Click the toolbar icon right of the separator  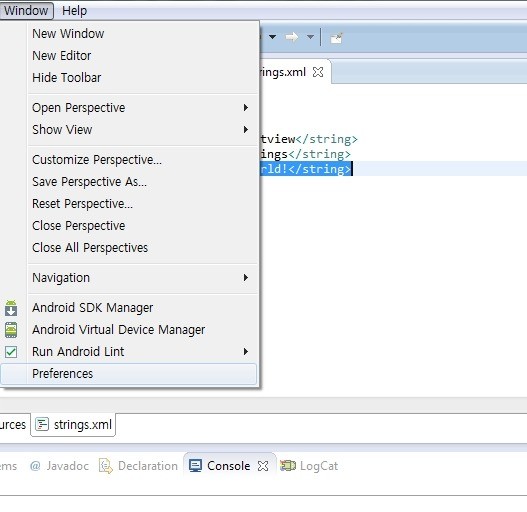pyautogui.click(x=336, y=38)
